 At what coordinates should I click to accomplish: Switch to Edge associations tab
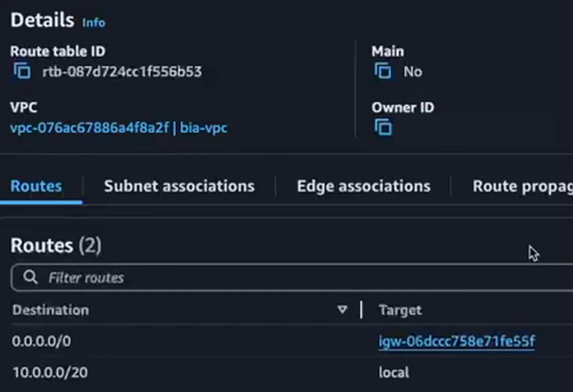click(363, 186)
